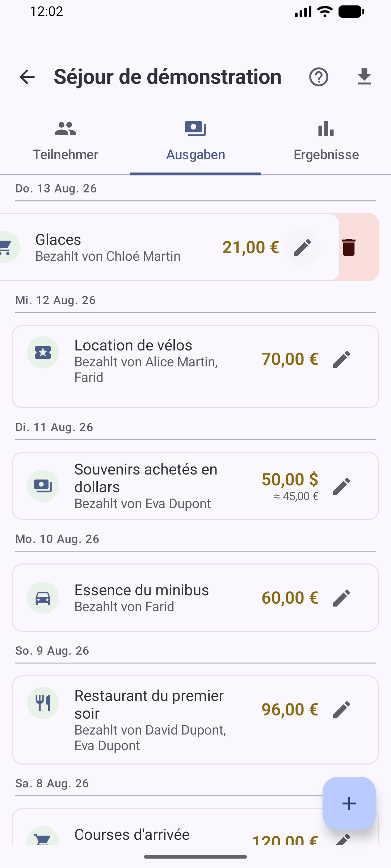Edit Essence du minibus pencil icon
Screen dimensions: 391x868
[341, 598]
